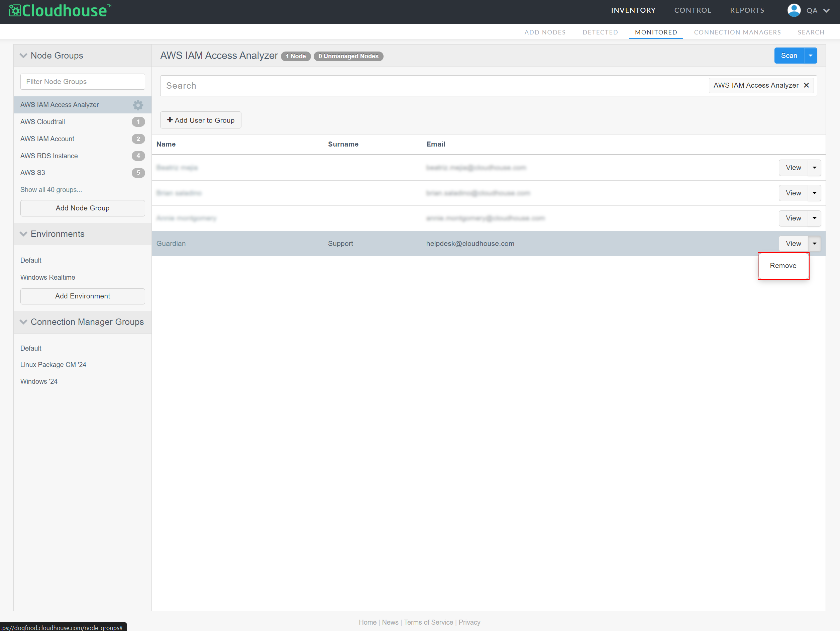Click the 1 Node badge
The width and height of the screenshot is (840, 631).
point(296,56)
